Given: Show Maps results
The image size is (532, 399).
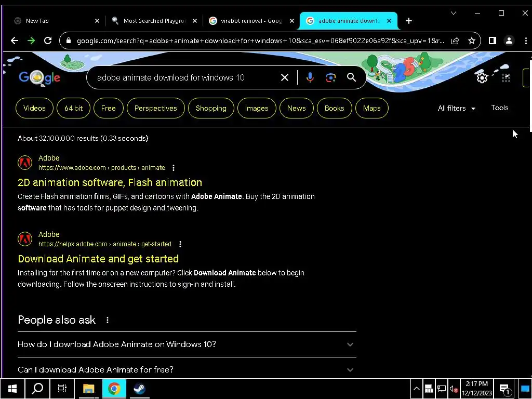Looking at the screenshot, I should 371,108.
